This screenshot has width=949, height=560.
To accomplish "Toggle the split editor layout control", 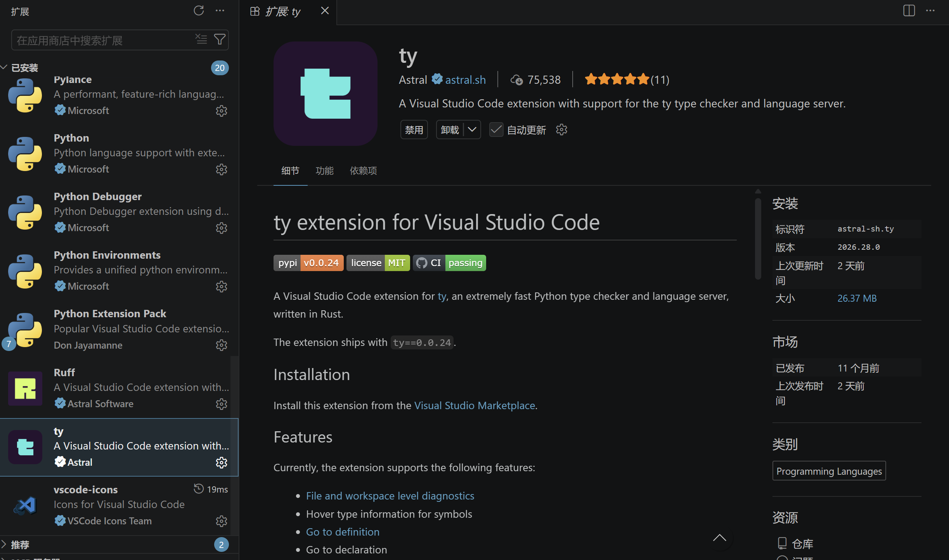I will [x=909, y=10].
